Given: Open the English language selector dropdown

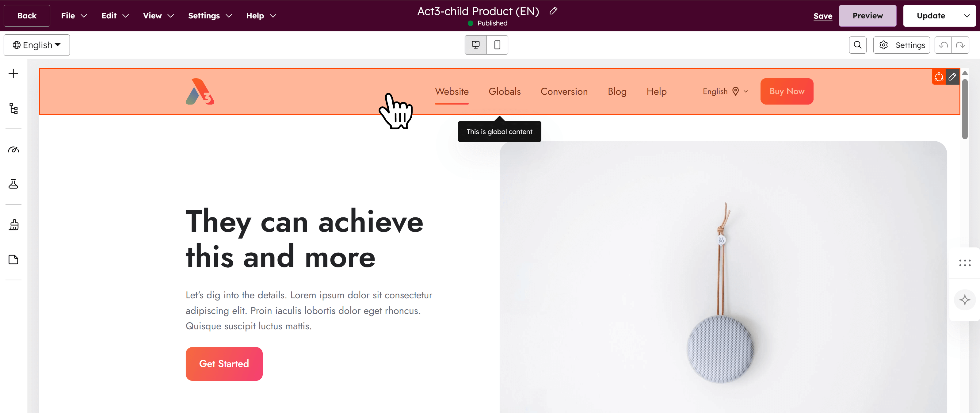Looking at the screenshot, I should (x=36, y=44).
